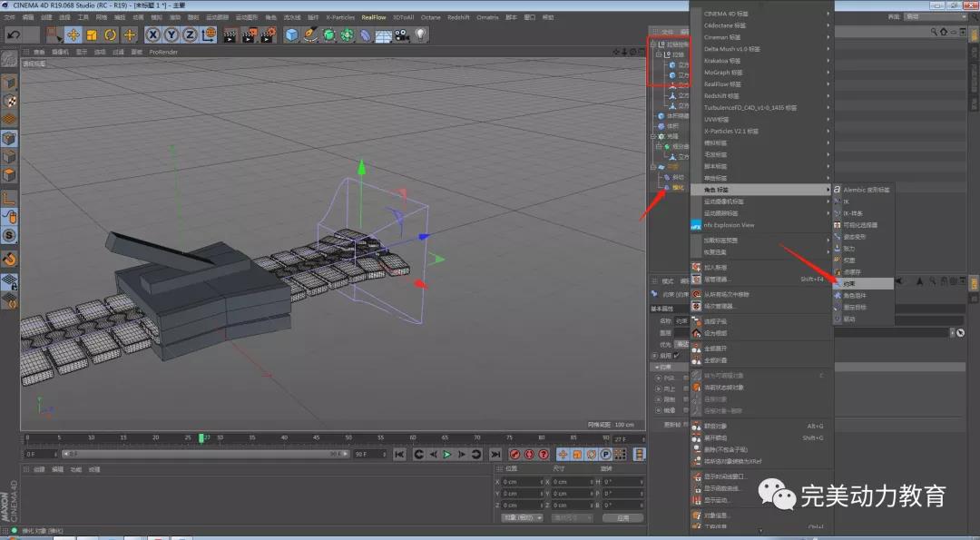
Task: Select the Move tool in toolbar
Action: (72, 34)
